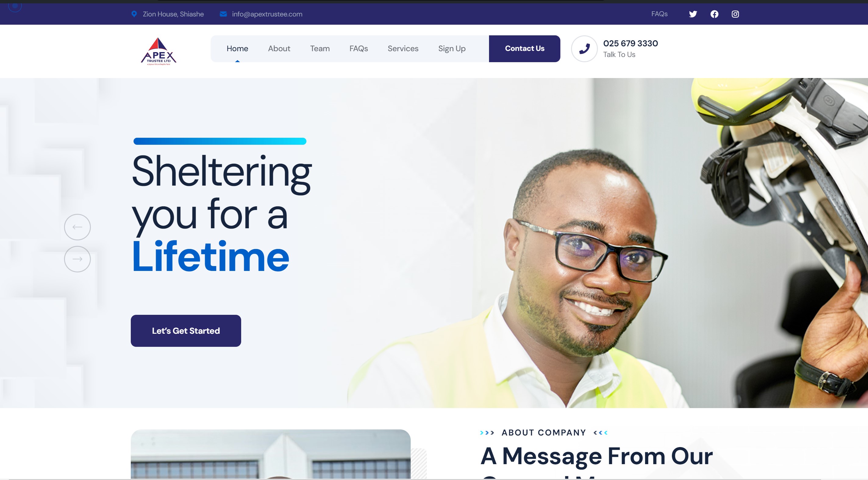
Task: Click the info@apextrustee.com email link
Action: coord(267,14)
